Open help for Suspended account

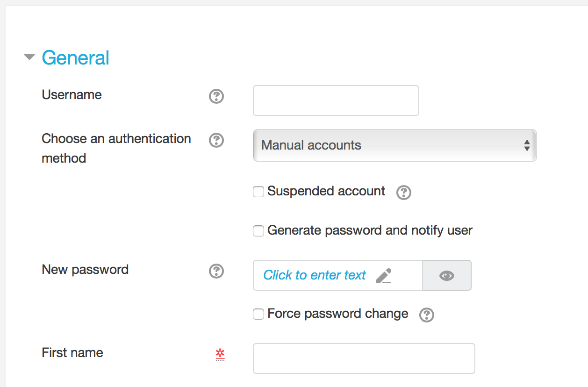pyautogui.click(x=403, y=193)
